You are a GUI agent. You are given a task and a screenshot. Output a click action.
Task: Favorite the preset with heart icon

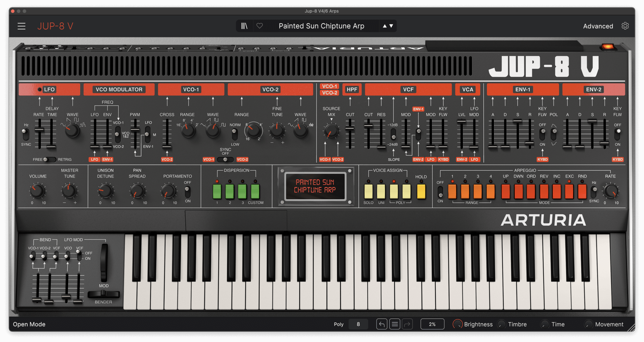pyautogui.click(x=260, y=26)
